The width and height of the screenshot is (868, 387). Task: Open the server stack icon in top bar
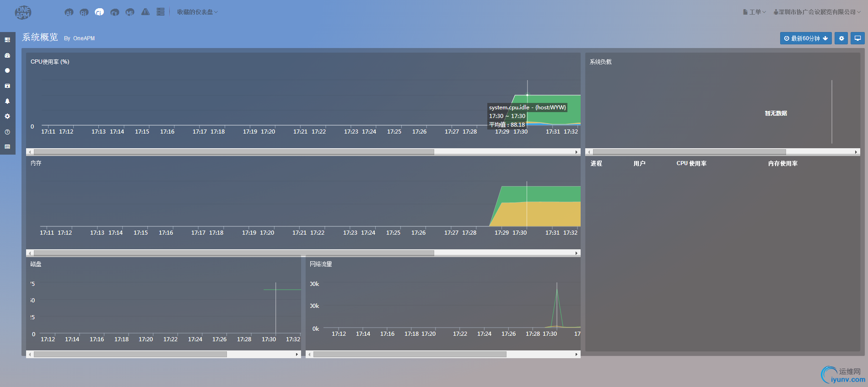[x=161, y=12]
